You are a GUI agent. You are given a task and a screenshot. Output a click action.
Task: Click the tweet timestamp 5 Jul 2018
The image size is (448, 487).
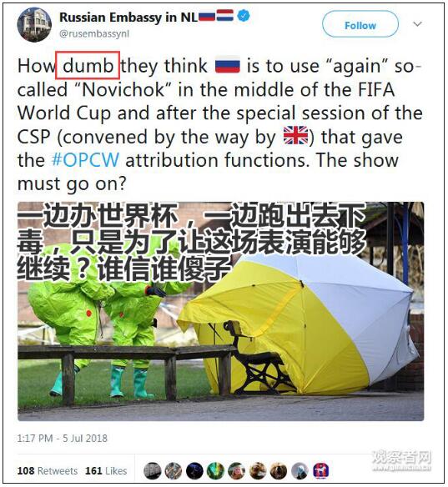(x=62, y=439)
